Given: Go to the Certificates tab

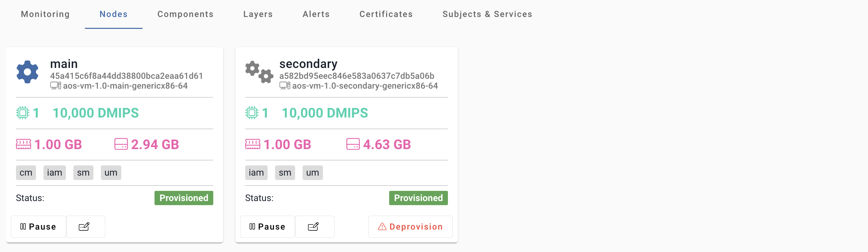Looking at the screenshot, I should click(x=386, y=14).
